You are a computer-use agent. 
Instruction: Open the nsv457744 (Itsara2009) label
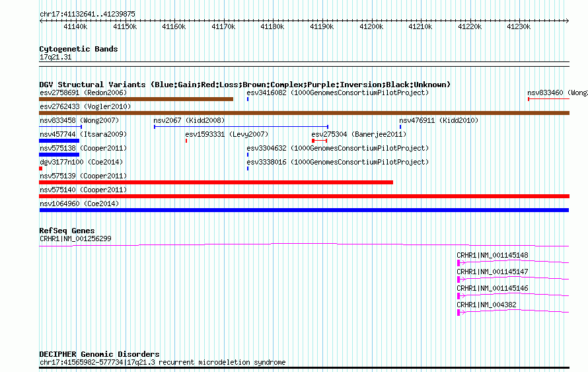pos(83,134)
